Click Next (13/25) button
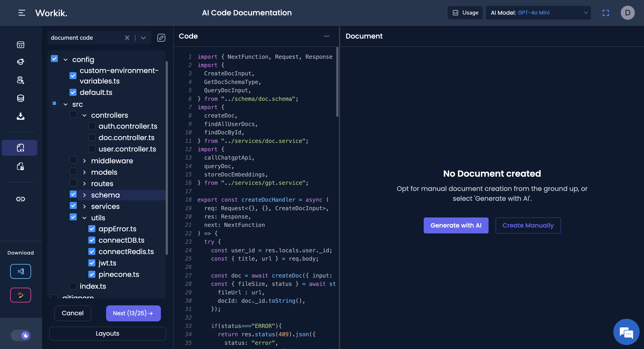 point(133,313)
